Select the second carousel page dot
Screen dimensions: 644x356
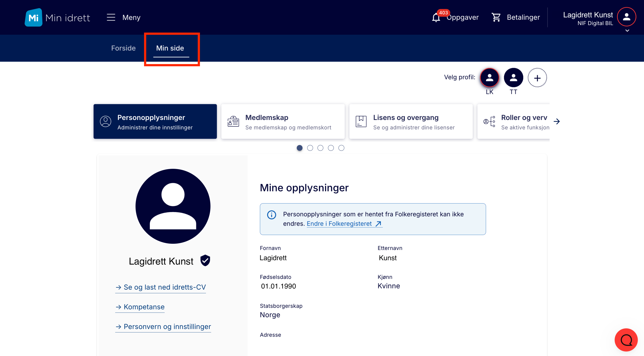pos(310,148)
